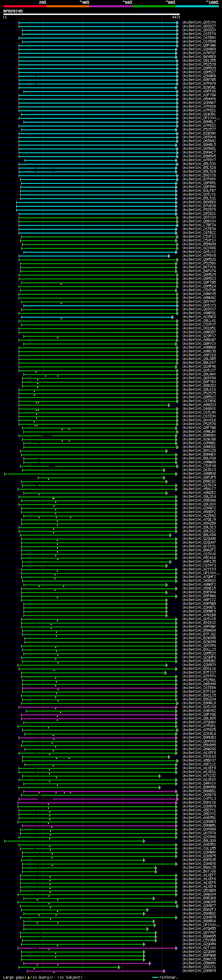The height and width of the screenshot is (980, 222).
Task: Open hit UniRef100_A7NTA7
Action: tap(199, 53)
